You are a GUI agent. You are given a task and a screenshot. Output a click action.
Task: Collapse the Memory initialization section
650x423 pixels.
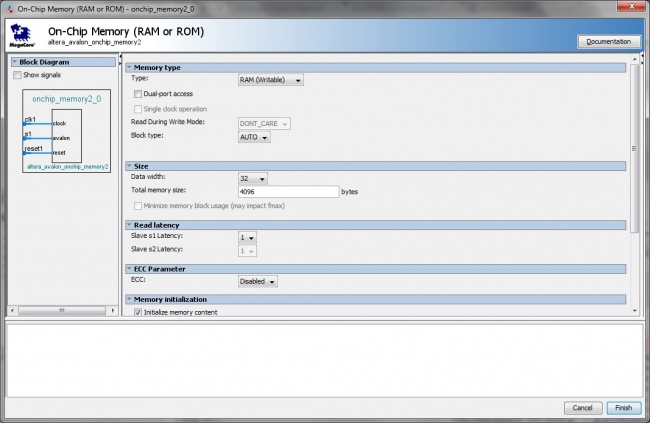[129, 299]
